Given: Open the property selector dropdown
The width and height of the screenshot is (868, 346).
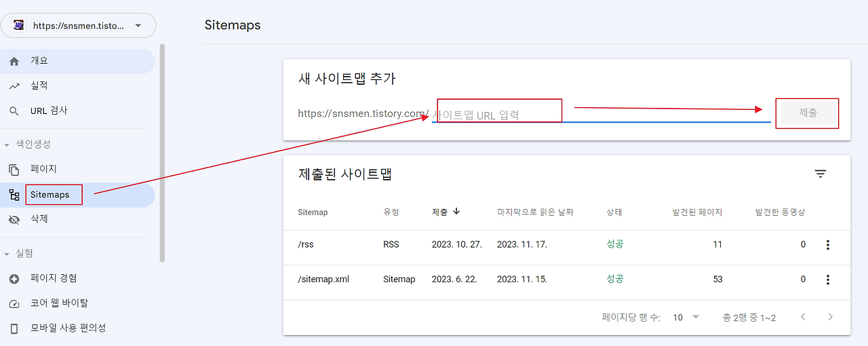Looking at the screenshot, I should click(x=78, y=26).
